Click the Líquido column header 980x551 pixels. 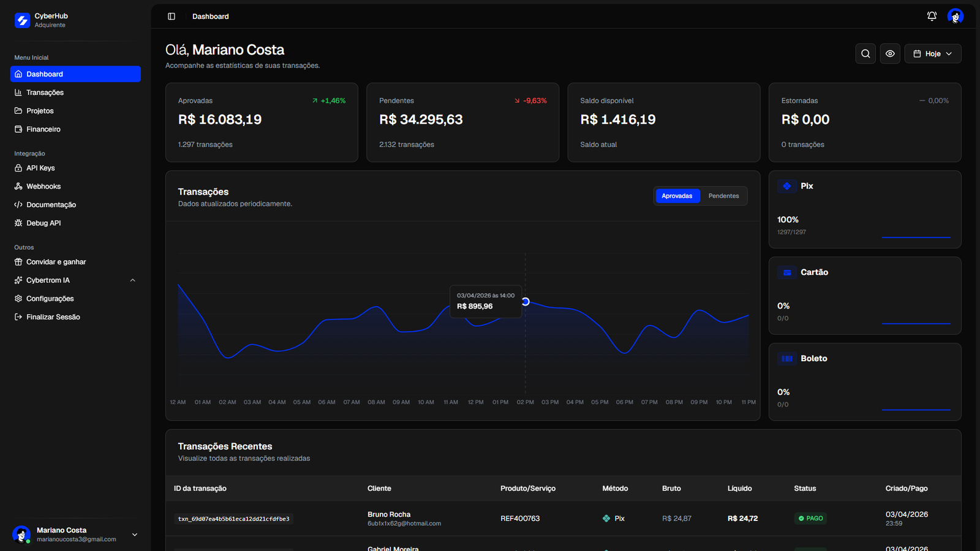click(740, 489)
